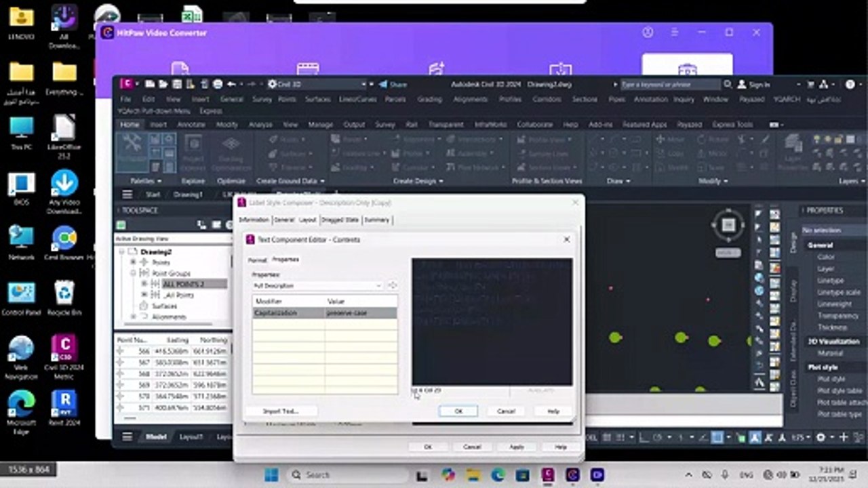Expand the Alignments node in Toolspace
Screen dimensions: 868x488
(x=133, y=317)
